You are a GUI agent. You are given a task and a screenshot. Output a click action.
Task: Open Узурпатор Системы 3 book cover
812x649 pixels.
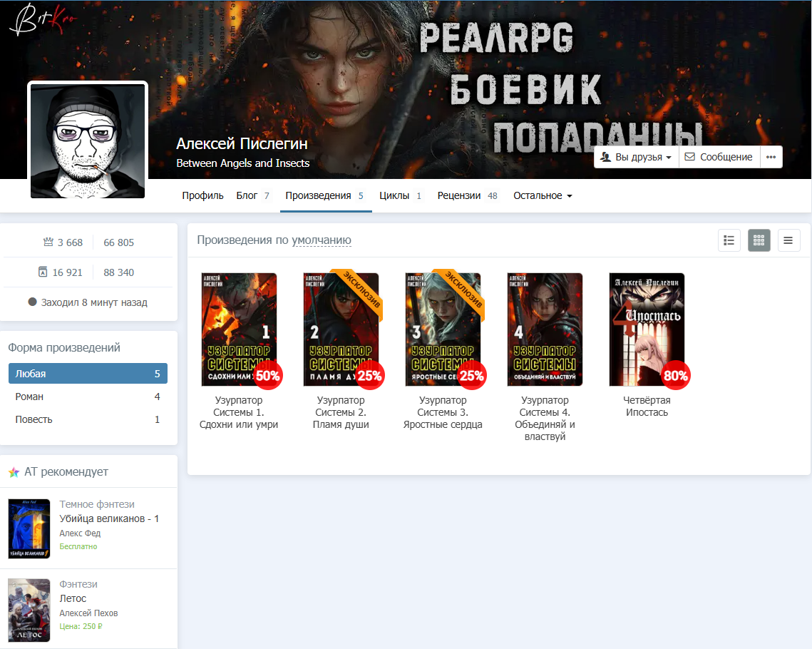point(443,329)
